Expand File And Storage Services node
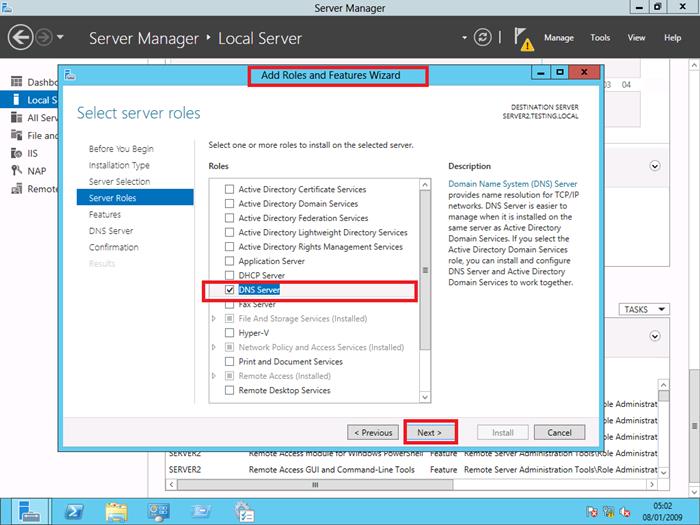 (214, 318)
